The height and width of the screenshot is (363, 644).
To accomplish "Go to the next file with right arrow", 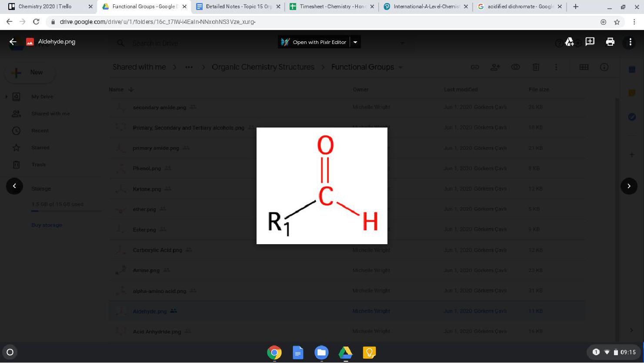I will (629, 186).
